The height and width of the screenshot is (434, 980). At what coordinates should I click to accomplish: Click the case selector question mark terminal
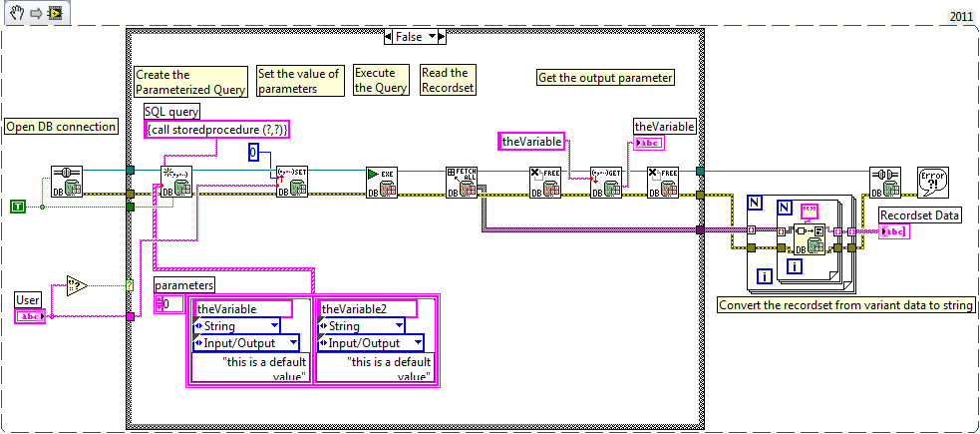pos(130,285)
